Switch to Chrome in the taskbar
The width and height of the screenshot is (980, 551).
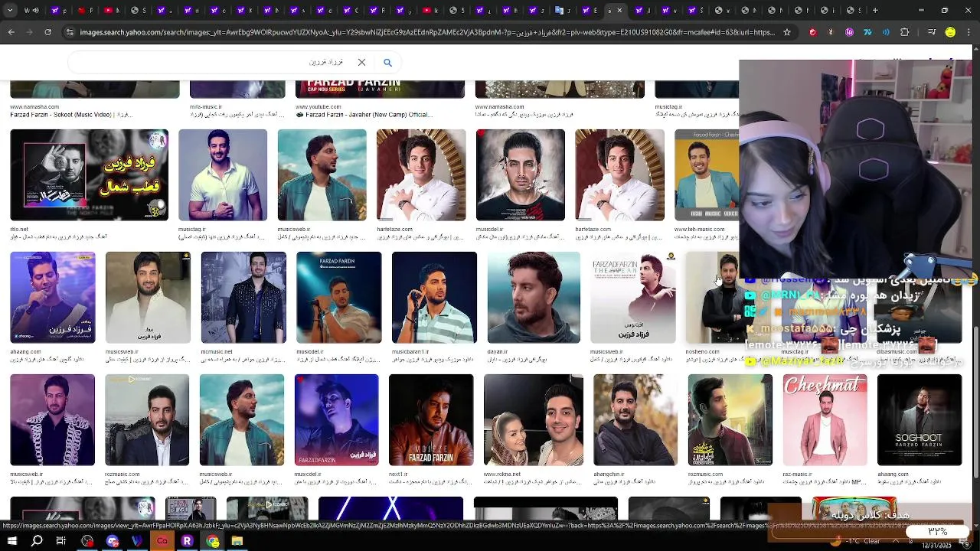click(212, 541)
